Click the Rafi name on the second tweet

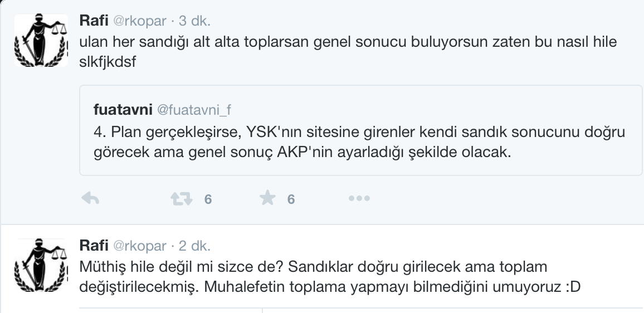[94, 246]
